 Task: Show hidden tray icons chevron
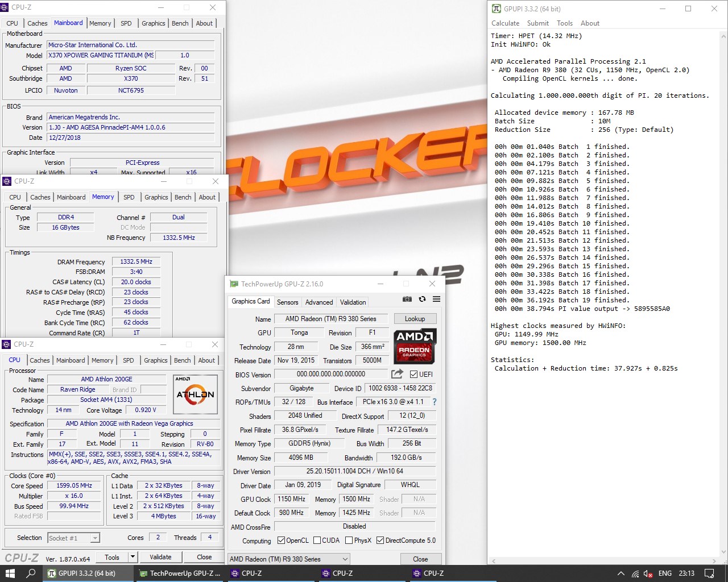(621, 573)
